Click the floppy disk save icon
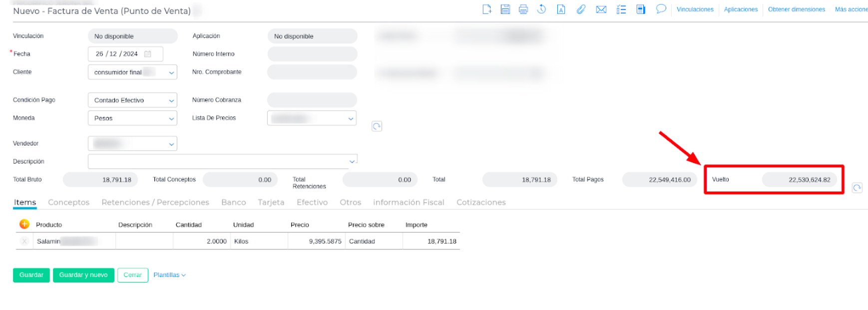The image size is (868, 310). (x=505, y=9)
